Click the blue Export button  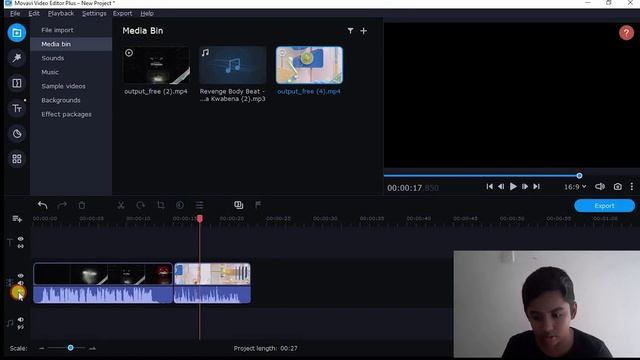click(x=604, y=206)
